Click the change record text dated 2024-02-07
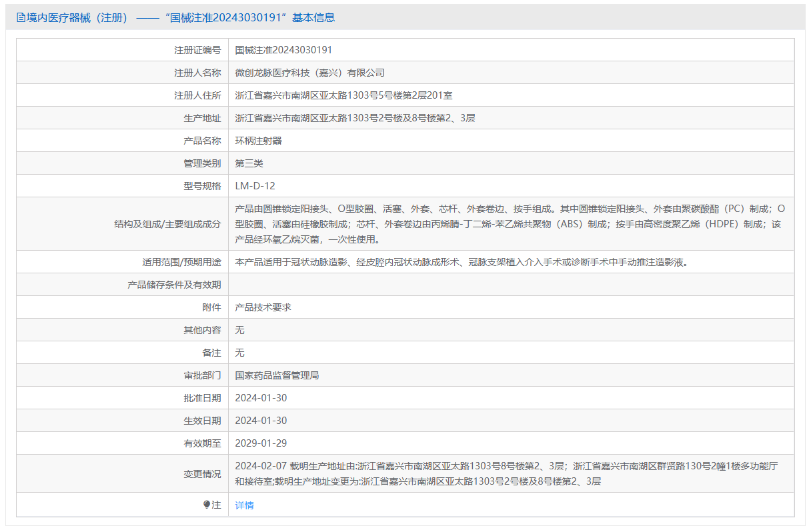Image resolution: width=809 pixels, height=532 pixels. point(506,473)
